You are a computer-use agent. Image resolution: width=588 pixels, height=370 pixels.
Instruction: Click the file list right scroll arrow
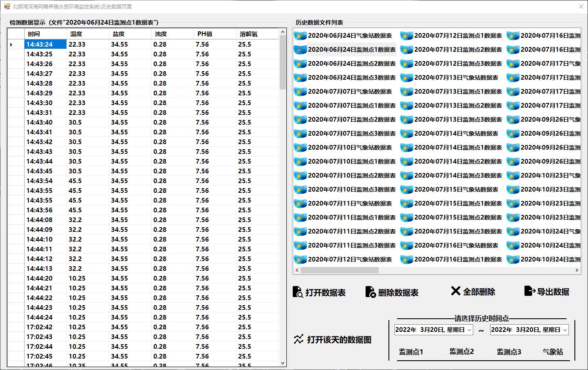577,270
